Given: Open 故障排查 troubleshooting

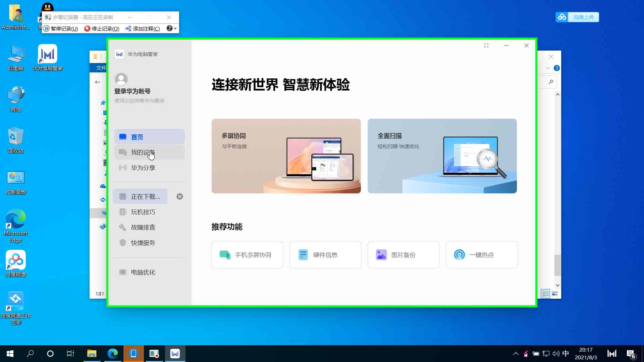Looking at the screenshot, I should (x=143, y=227).
